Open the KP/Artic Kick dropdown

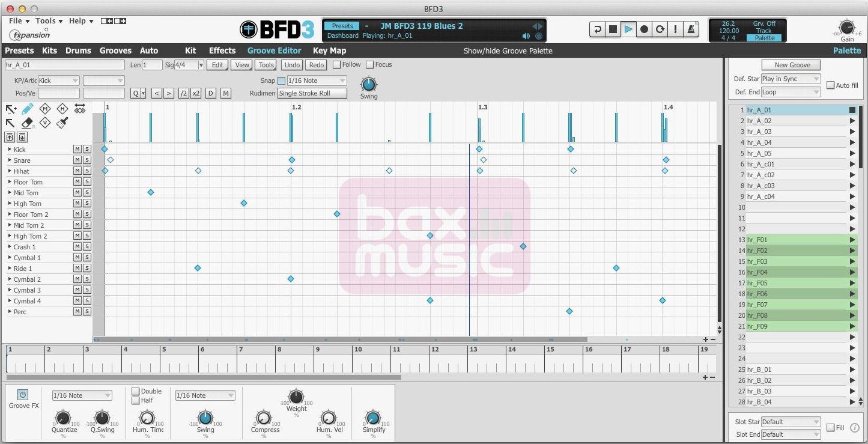58,81
